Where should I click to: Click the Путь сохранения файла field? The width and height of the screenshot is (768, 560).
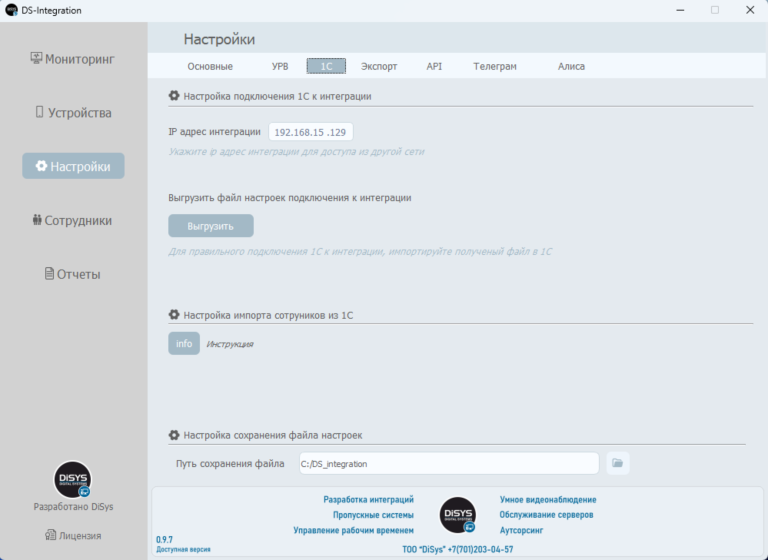point(448,464)
